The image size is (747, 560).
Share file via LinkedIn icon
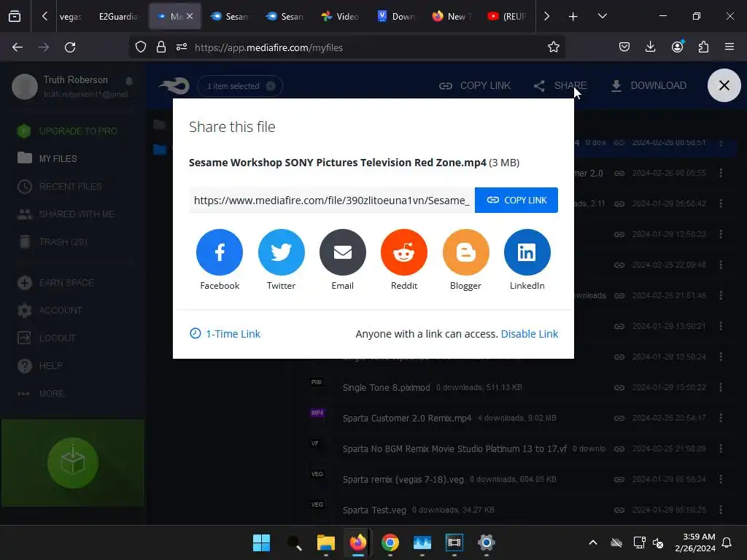(x=527, y=252)
